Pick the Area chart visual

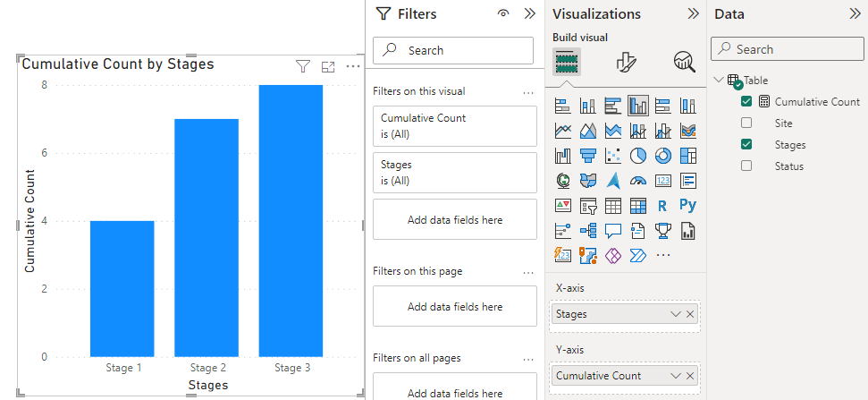tap(588, 131)
